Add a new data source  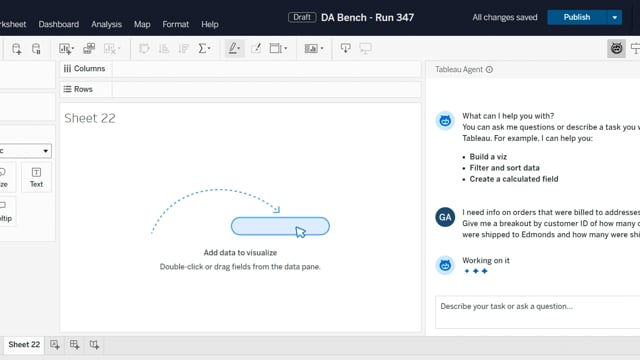pos(16,49)
